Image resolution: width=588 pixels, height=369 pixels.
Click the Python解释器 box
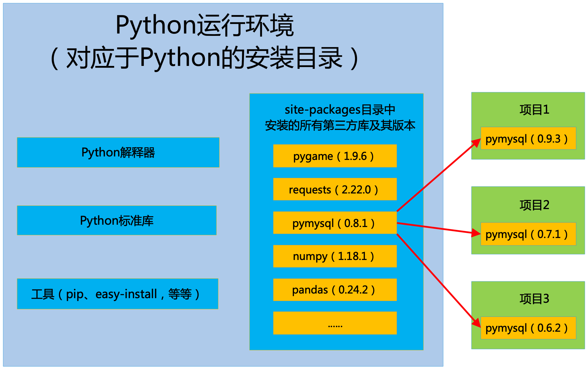118,152
